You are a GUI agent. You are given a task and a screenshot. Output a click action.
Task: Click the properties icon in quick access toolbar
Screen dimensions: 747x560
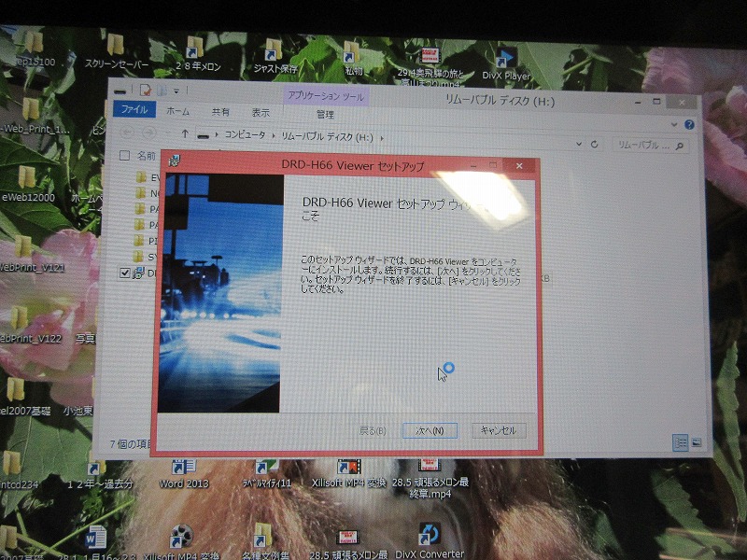pyautogui.click(x=146, y=90)
